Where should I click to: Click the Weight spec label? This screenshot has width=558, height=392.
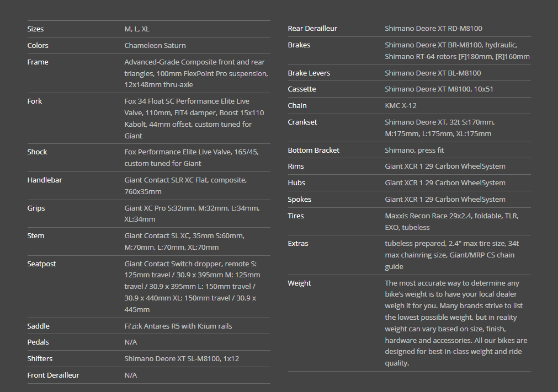299,283
